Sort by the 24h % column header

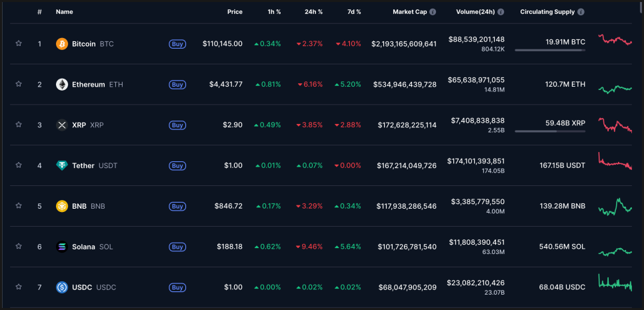click(313, 12)
